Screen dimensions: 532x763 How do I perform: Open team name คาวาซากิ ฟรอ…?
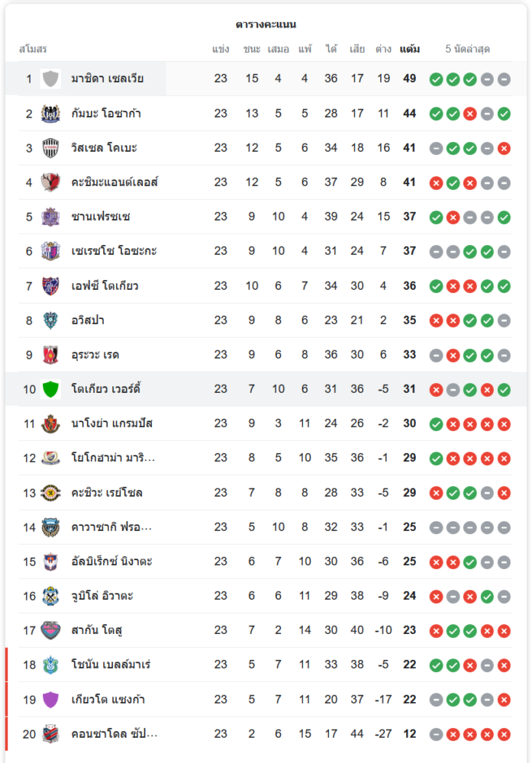[111, 526]
